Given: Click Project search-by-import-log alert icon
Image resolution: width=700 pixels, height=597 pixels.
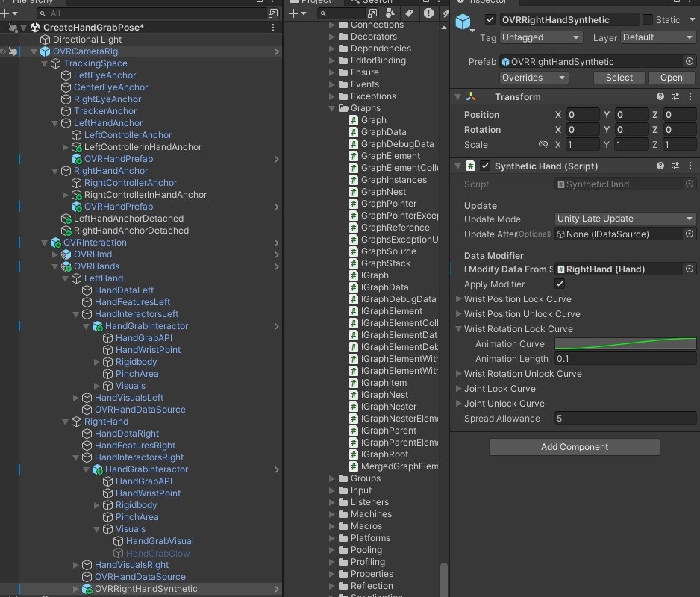Looking at the screenshot, I should [428, 13].
